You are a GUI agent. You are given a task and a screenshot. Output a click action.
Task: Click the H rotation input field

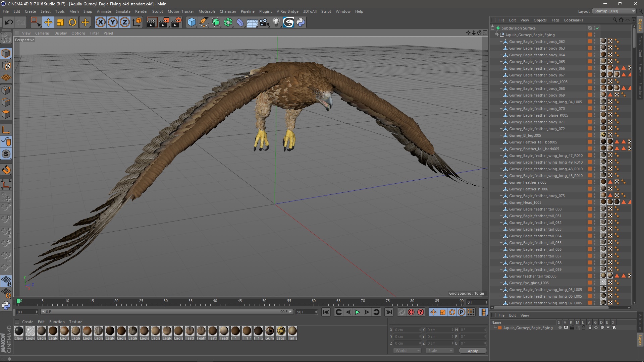pos(473,330)
